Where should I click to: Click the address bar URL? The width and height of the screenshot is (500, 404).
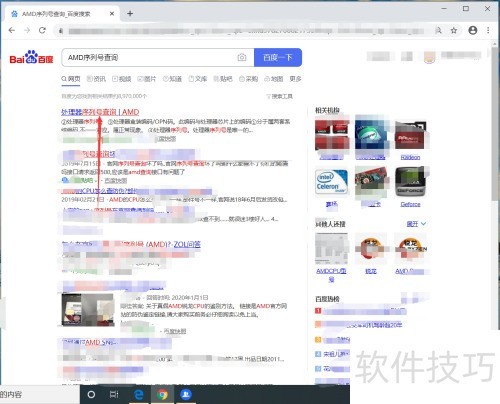(247, 31)
